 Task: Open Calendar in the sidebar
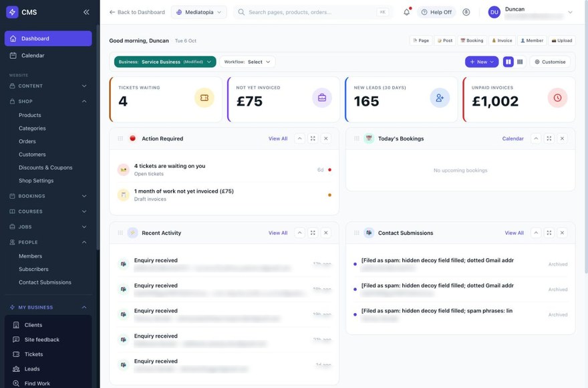coord(48,56)
